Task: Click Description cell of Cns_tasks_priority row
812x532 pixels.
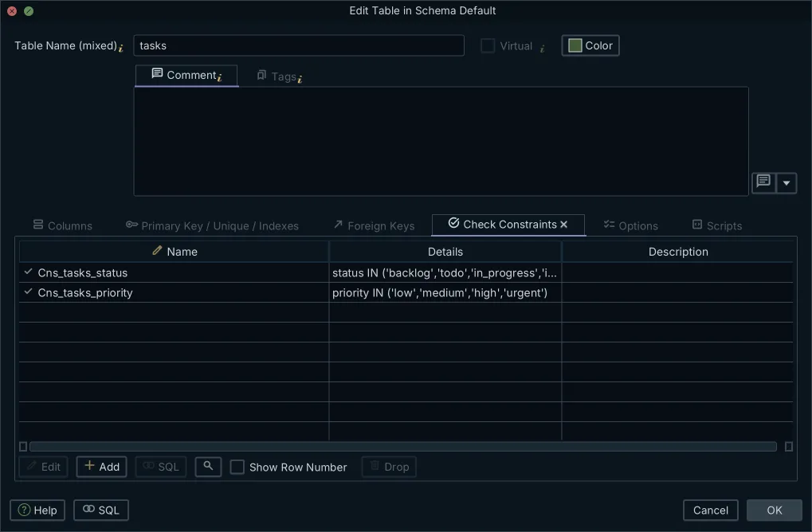Action: pos(677,293)
